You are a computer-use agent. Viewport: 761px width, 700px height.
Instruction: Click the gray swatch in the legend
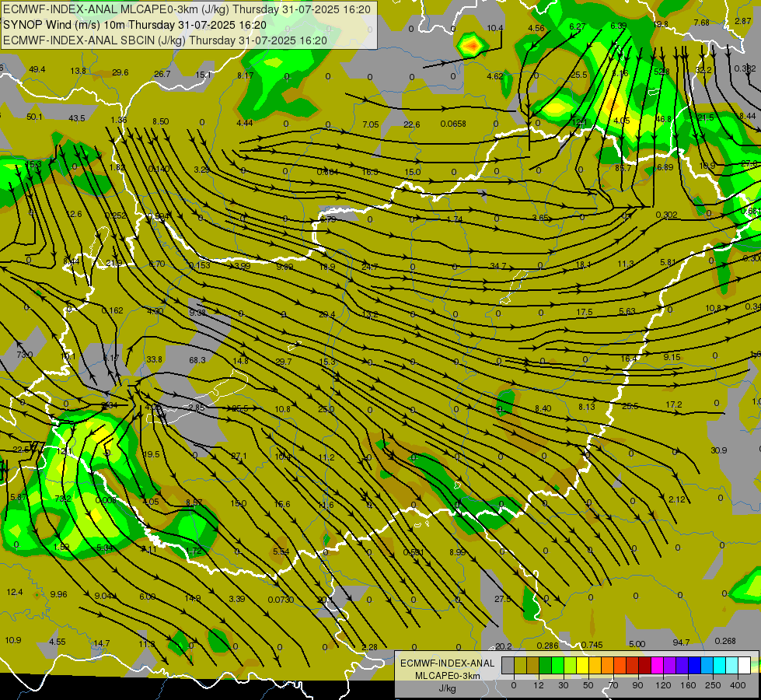point(508,665)
